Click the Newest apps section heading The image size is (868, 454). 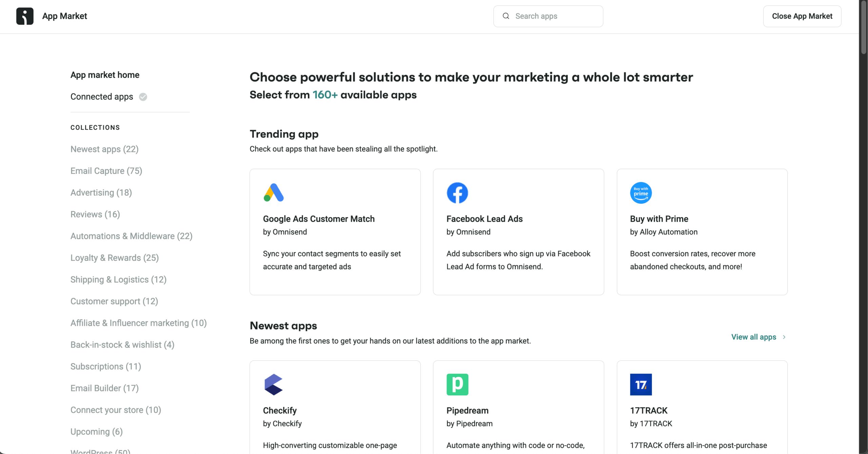pos(283,326)
